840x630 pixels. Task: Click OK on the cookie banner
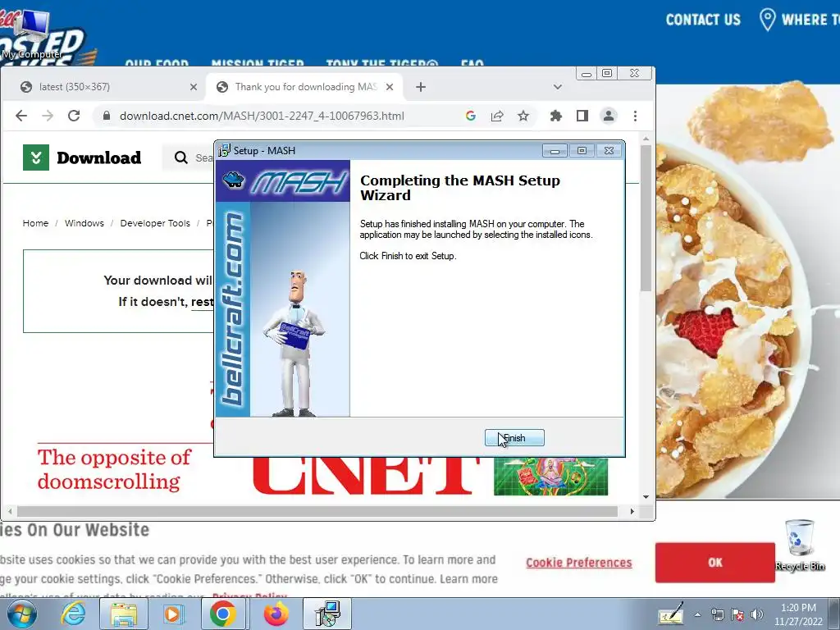(714, 563)
